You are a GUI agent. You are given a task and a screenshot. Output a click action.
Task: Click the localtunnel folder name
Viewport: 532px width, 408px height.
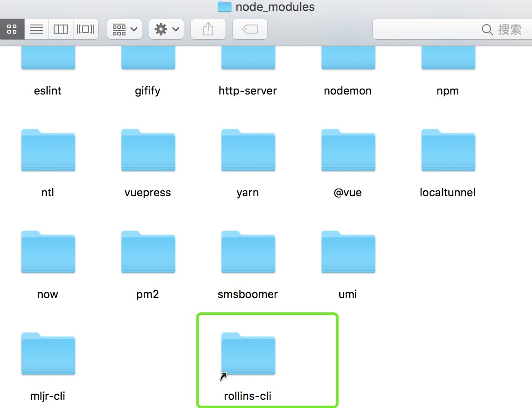click(448, 192)
